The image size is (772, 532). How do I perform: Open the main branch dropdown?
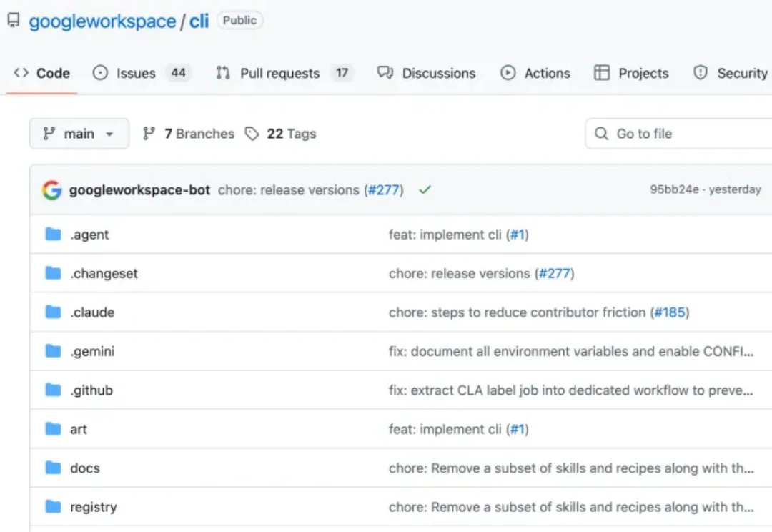point(79,134)
